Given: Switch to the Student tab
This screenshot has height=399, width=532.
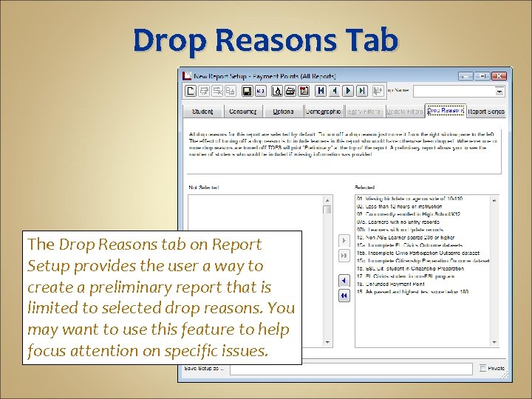Looking at the screenshot, I should tap(202, 112).
